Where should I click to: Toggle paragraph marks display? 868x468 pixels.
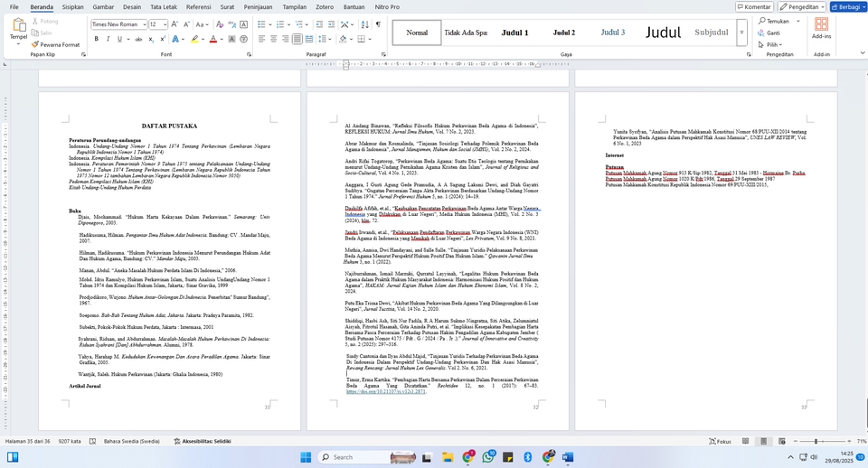(x=377, y=23)
